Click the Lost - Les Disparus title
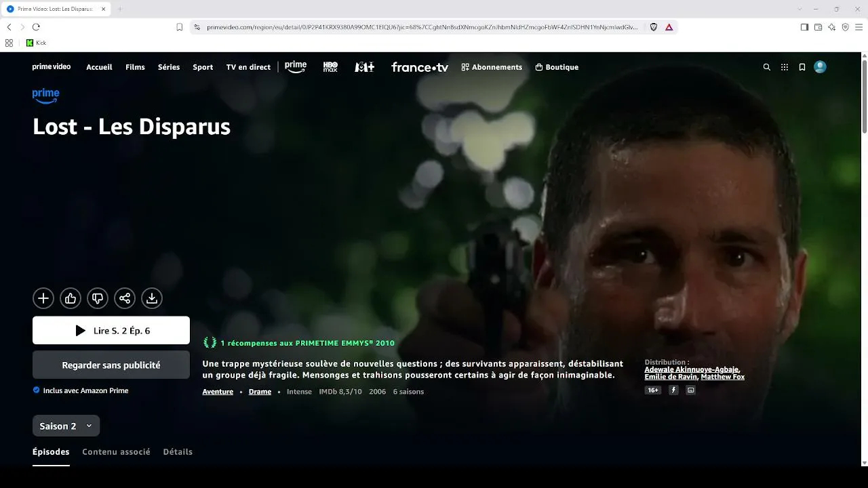The height and width of the screenshot is (488, 868). [132, 127]
